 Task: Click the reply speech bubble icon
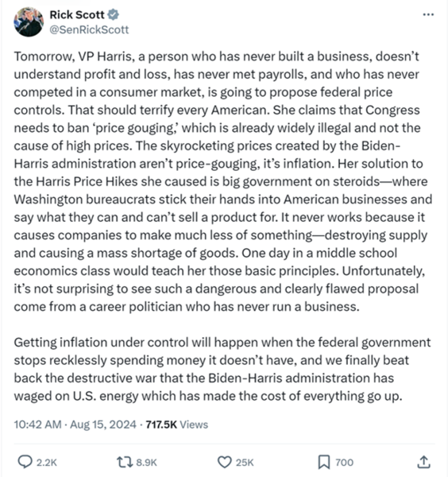tap(25, 462)
